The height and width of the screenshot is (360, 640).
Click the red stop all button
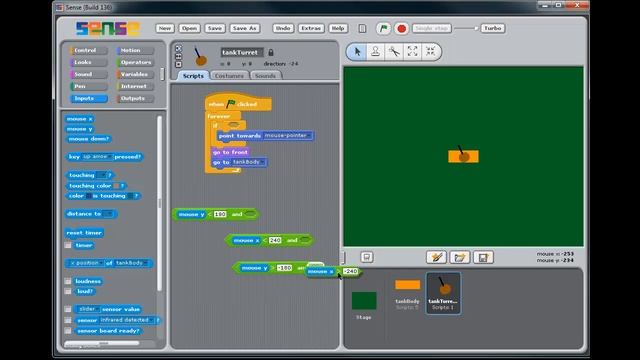(x=402, y=29)
